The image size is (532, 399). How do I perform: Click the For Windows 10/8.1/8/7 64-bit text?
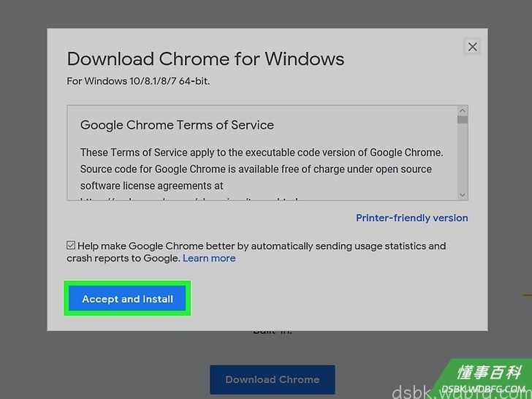pyautogui.click(x=138, y=81)
